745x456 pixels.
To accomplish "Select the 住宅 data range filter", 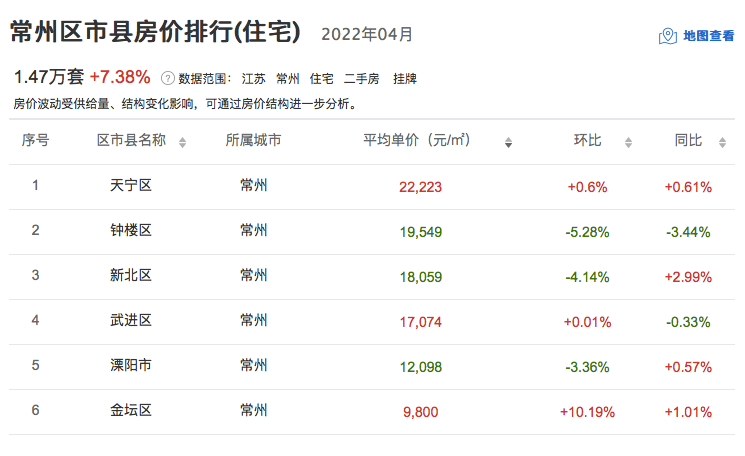I will click(322, 79).
